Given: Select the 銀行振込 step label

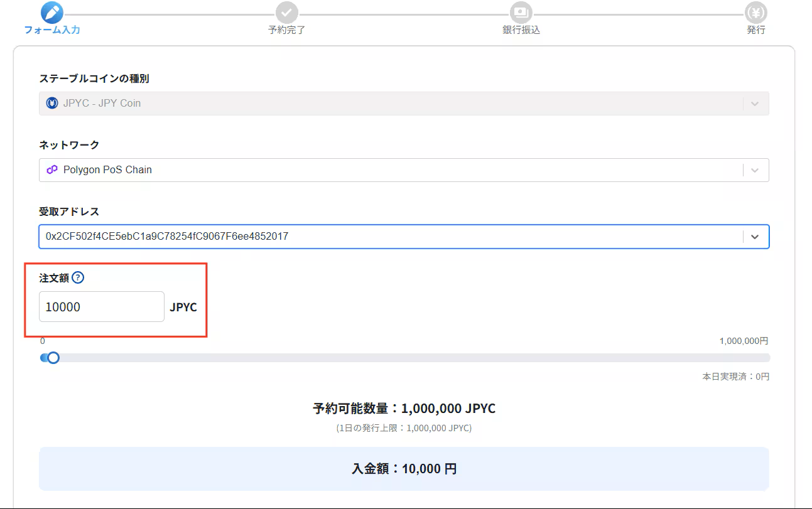Looking at the screenshot, I should coord(521,29).
